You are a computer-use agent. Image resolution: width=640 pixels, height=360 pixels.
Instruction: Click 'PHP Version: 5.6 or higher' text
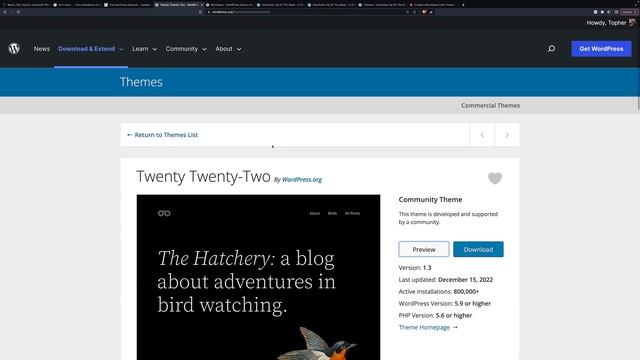click(435, 315)
